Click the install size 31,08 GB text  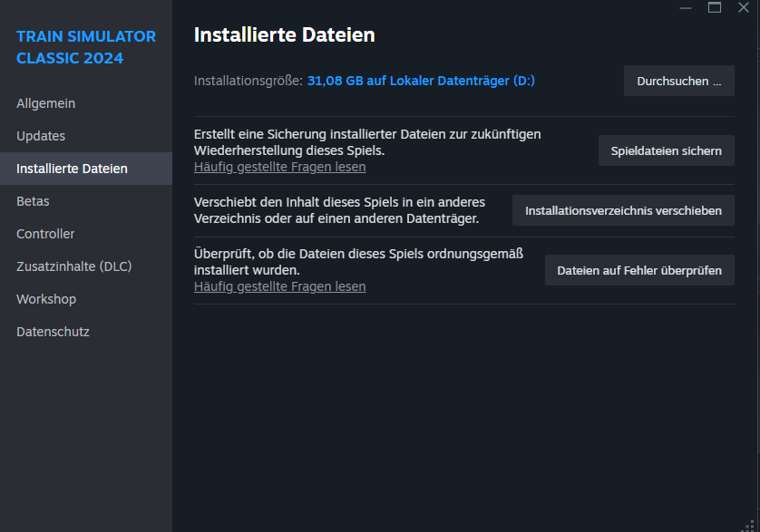click(421, 81)
